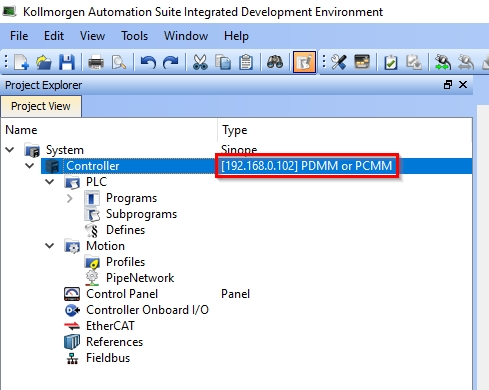Click the New Project toolbar icon
Viewport: 489px width, 390px height.
21,62
